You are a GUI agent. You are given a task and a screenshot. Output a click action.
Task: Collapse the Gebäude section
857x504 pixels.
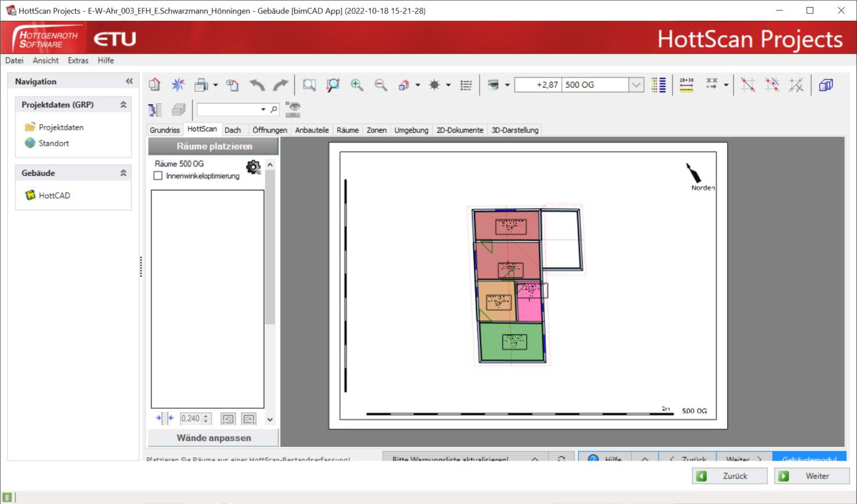tap(123, 173)
